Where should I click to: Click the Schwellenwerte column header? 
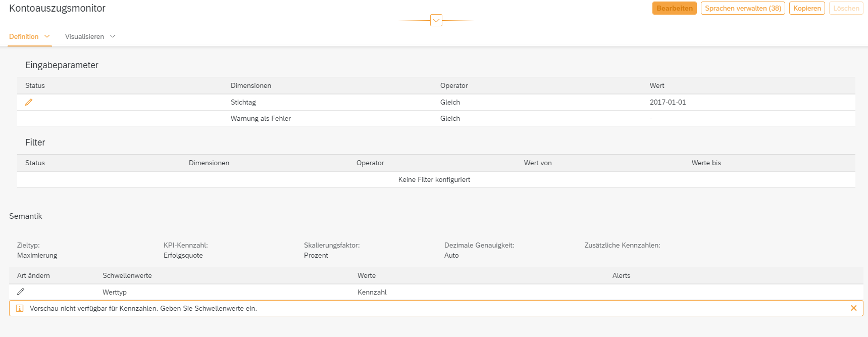tap(127, 275)
